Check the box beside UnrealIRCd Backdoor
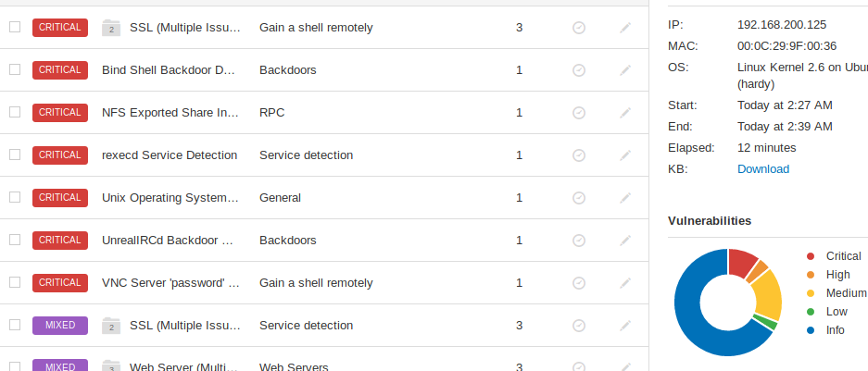The image size is (868, 371). [15, 240]
